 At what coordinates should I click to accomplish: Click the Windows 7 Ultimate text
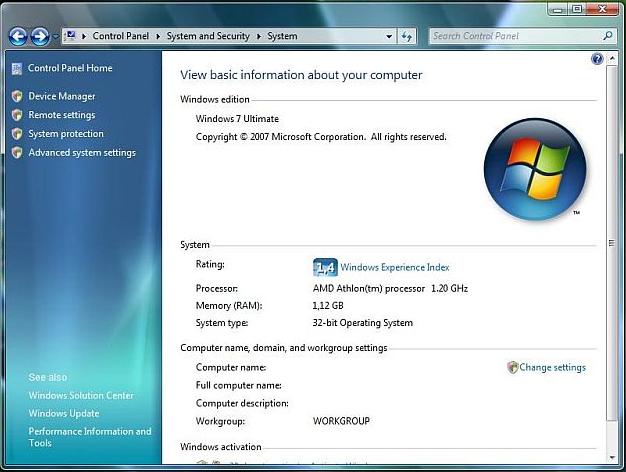coord(237,119)
